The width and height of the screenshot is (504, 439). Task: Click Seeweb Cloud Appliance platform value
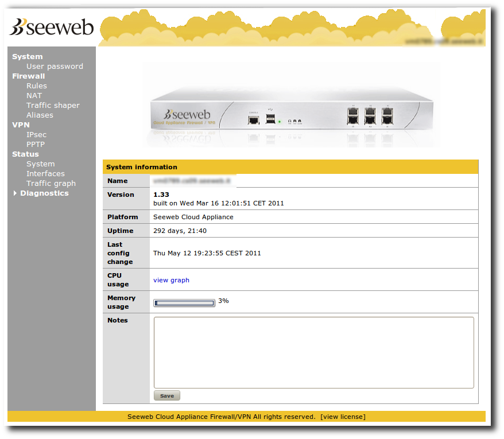pos(193,217)
